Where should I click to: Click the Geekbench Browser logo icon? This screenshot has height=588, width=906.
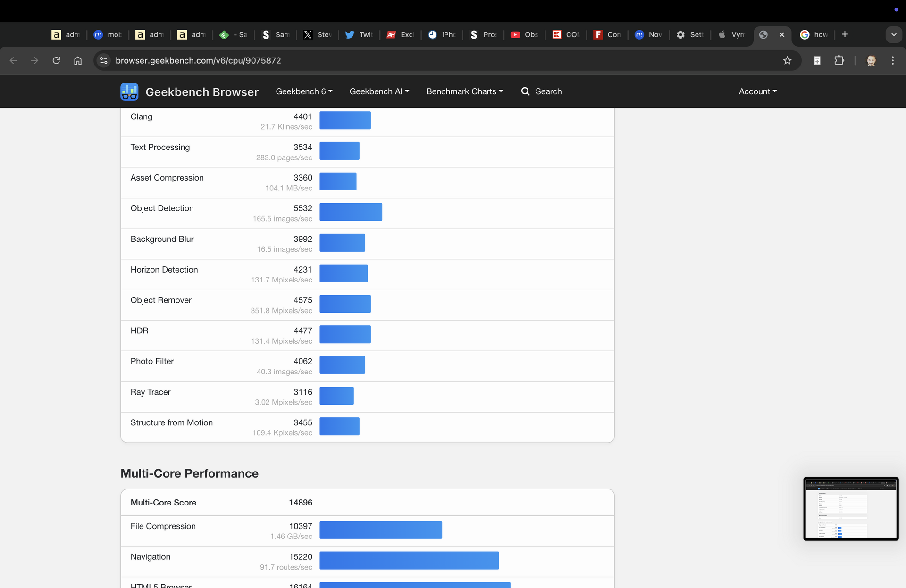tap(129, 91)
